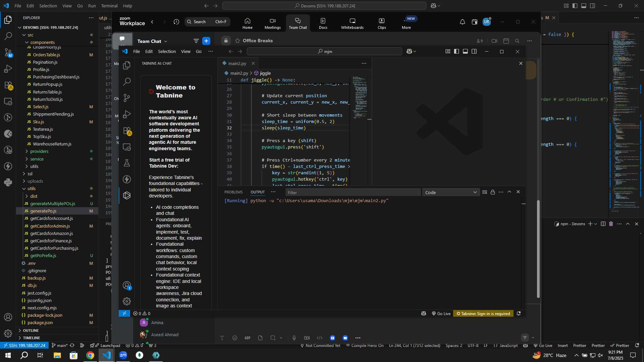Screen dimensions: 644x362
Task: Toggle primary side bar in Devoms VS Code window
Action: click(575, 6)
